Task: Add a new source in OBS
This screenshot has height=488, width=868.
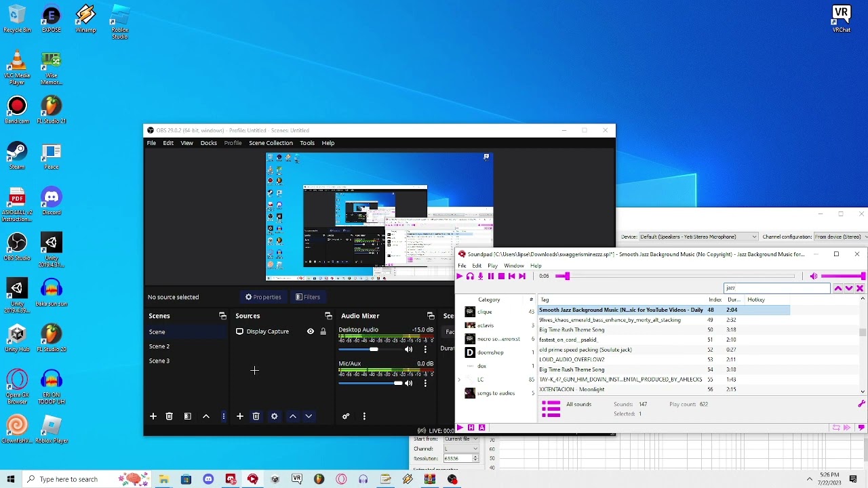Action: pos(239,416)
